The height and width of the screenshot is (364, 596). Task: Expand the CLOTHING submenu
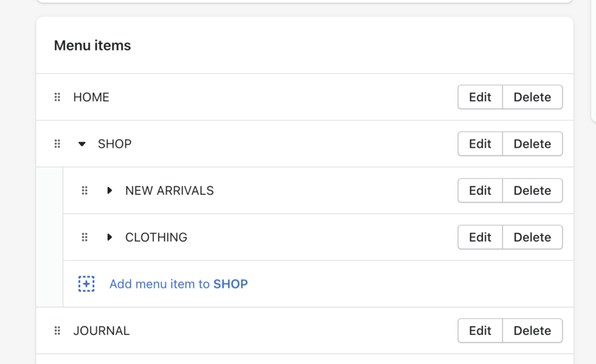(x=109, y=237)
